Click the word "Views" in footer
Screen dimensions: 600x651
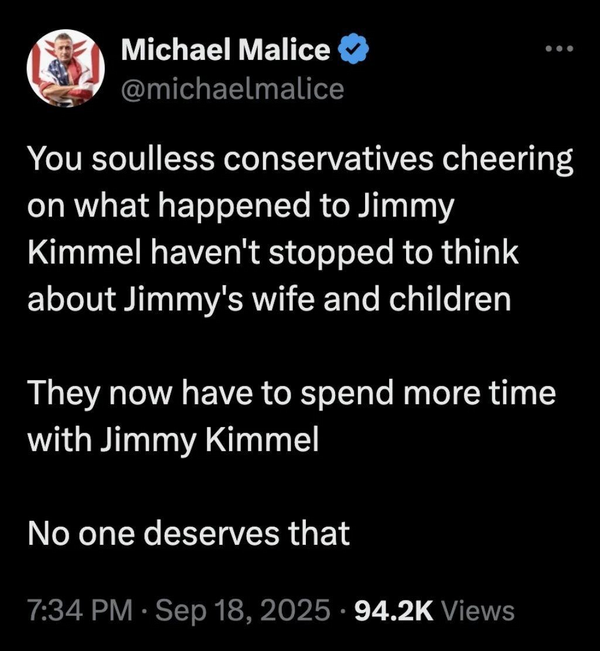pos(477,610)
